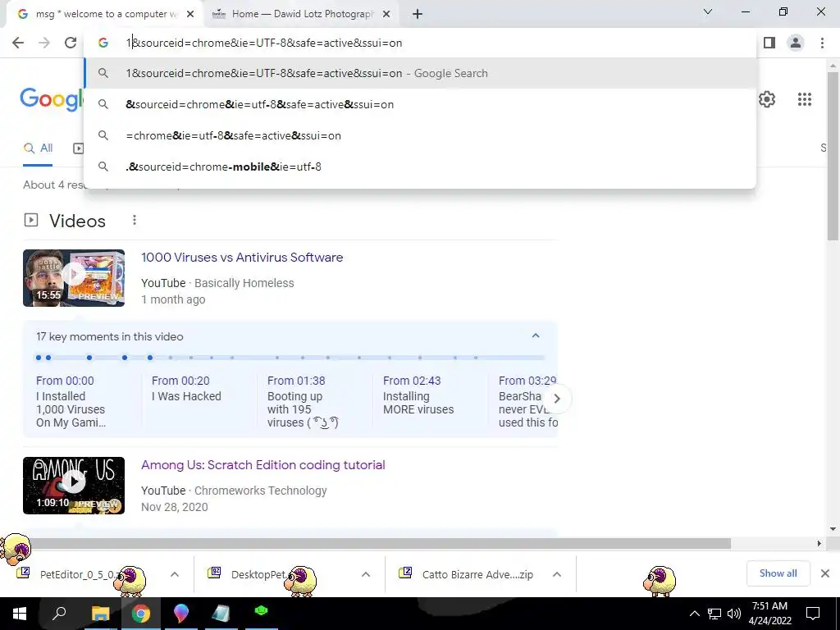The height and width of the screenshot is (630, 840).
Task: Select suggestion '&sourceid=chrome&ie=utf-8&safe=active&ssui=on'
Action: [420, 104]
